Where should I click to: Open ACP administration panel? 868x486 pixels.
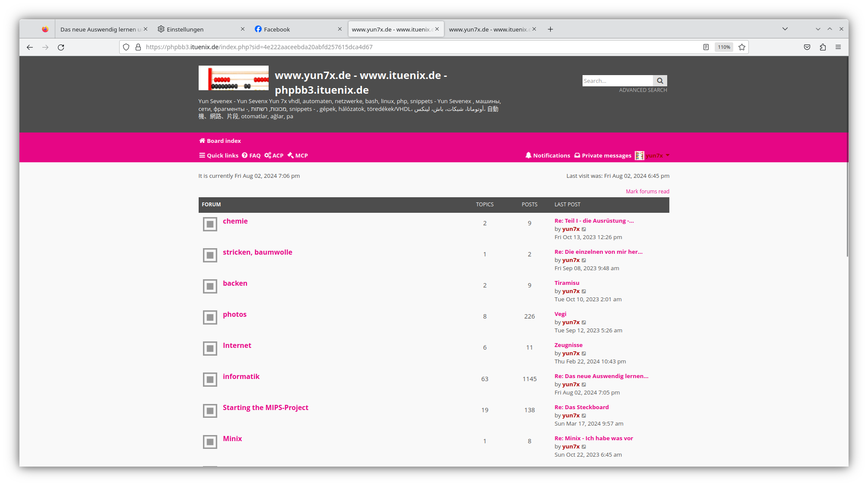(274, 155)
